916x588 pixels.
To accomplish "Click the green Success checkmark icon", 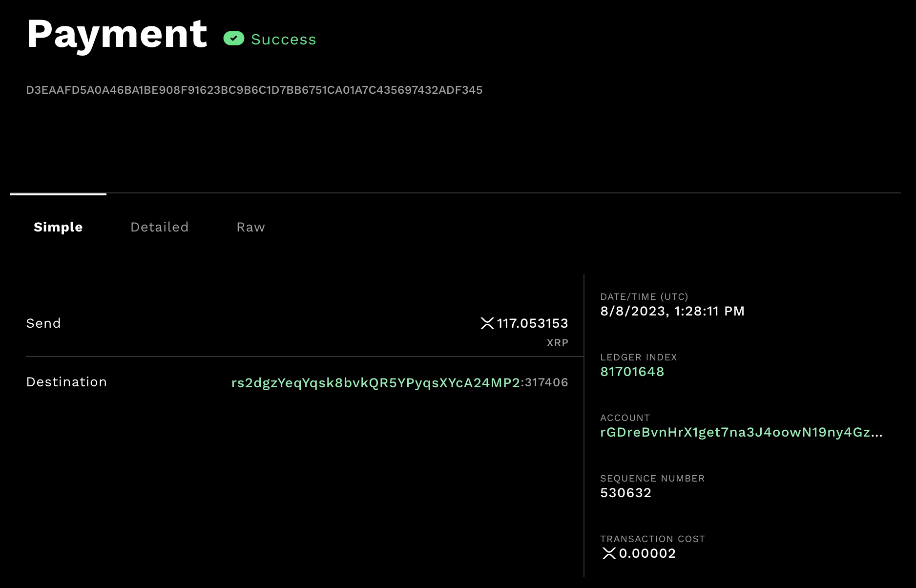I will tap(234, 39).
